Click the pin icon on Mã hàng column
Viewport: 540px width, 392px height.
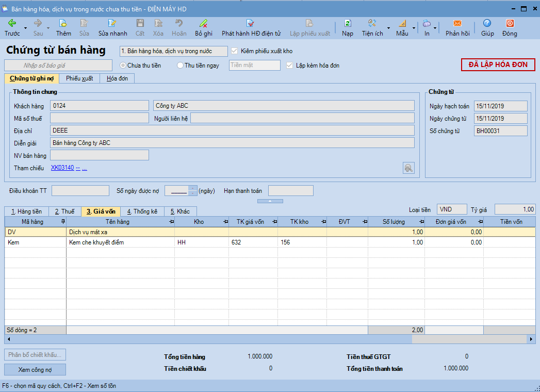pyautogui.click(x=63, y=221)
